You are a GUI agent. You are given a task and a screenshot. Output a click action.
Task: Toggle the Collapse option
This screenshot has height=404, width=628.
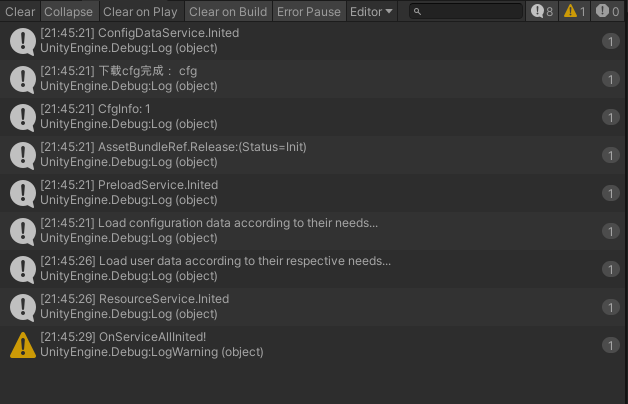pyautogui.click(x=69, y=12)
